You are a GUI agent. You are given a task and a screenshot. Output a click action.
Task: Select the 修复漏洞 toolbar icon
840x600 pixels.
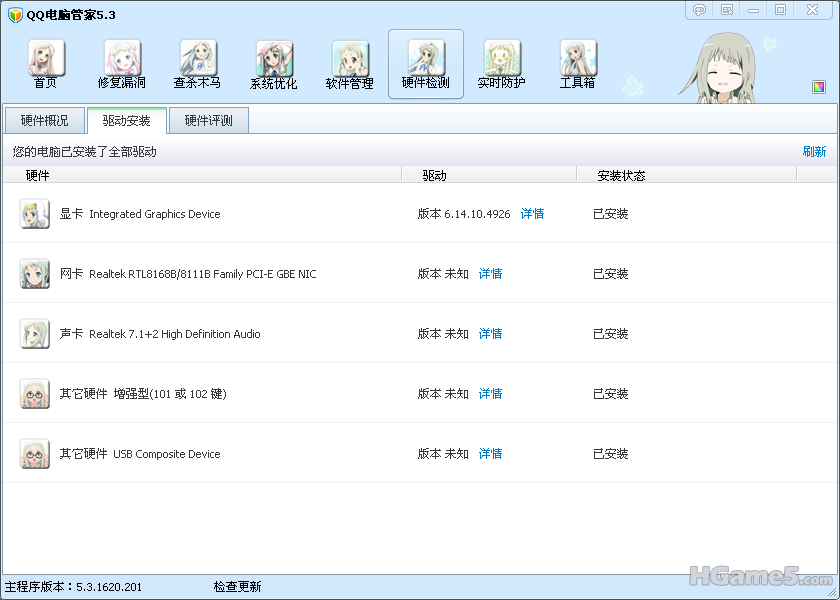(x=122, y=64)
